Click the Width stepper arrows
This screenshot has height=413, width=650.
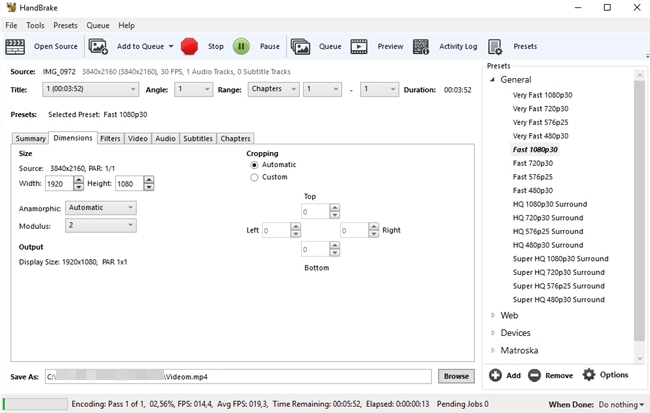point(78,183)
